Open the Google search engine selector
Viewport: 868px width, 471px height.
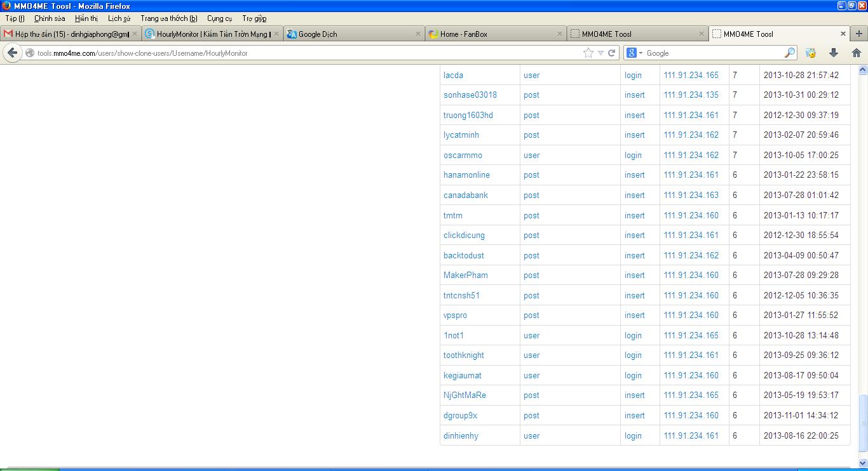635,53
